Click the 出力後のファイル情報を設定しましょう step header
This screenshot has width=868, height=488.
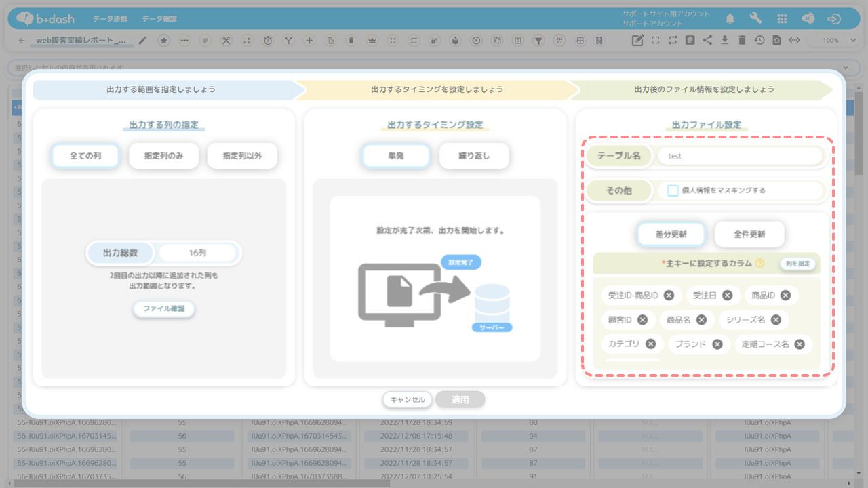(x=703, y=89)
